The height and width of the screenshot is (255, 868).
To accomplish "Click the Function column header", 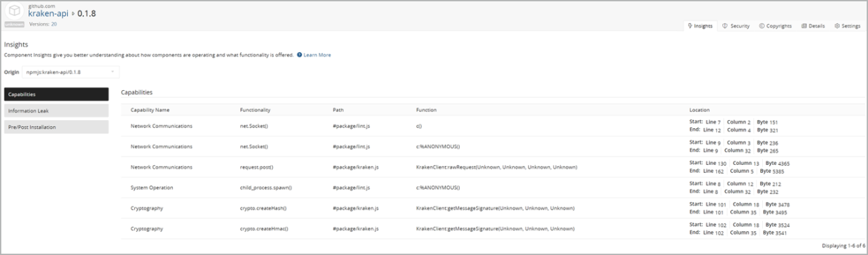I will (427, 109).
